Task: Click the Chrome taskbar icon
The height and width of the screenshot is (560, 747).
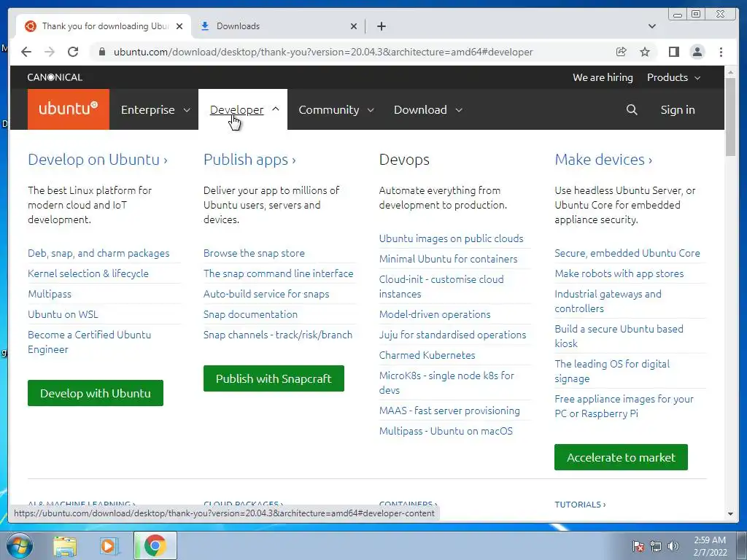Action: [155, 545]
